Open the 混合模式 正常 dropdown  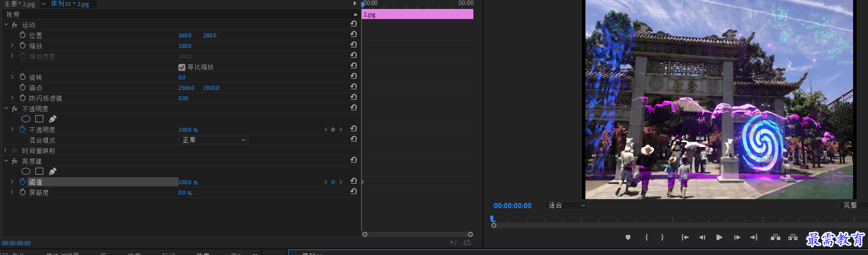(x=213, y=140)
